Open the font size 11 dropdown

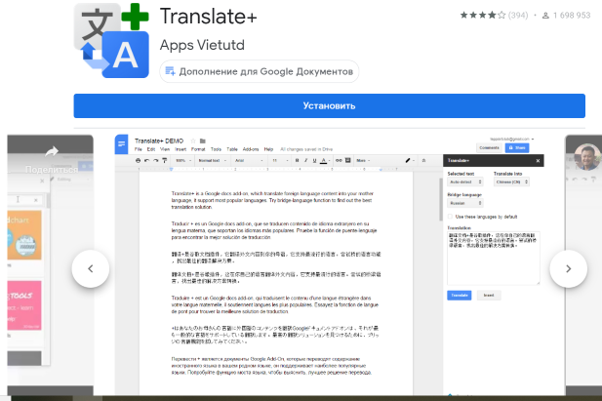coord(280,161)
